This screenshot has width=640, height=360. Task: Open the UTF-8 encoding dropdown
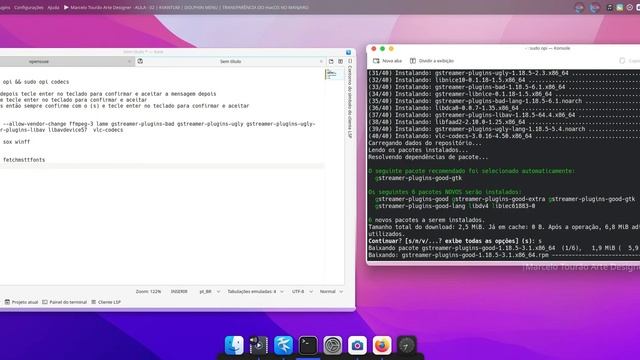pos(302,291)
